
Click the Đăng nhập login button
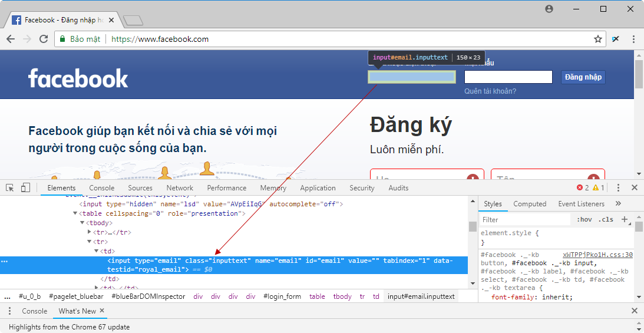(x=583, y=77)
